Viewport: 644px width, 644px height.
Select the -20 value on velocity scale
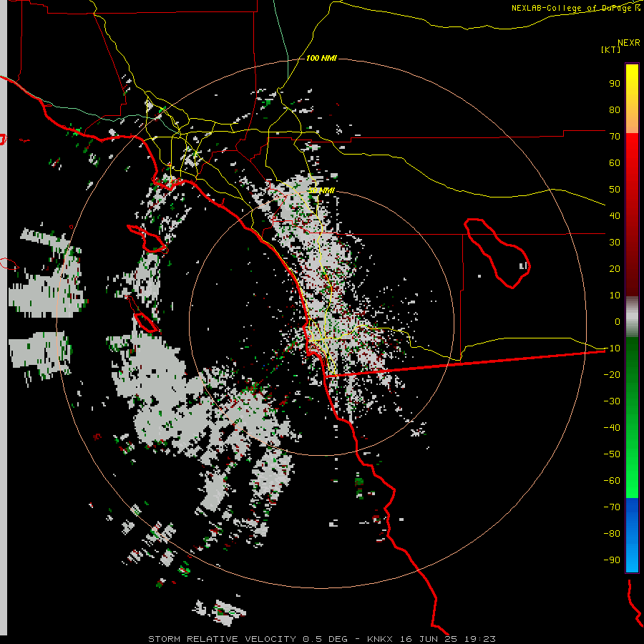pyautogui.click(x=612, y=374)
